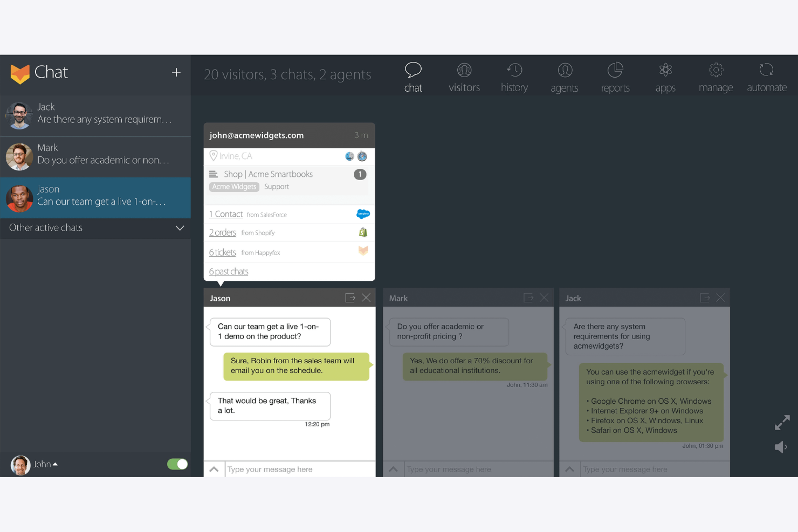Image resolution: width=798 pixels, height=532 pixels.
Task: Click the Shopify icon beside 2 orders
Action: tap(363, 232)
